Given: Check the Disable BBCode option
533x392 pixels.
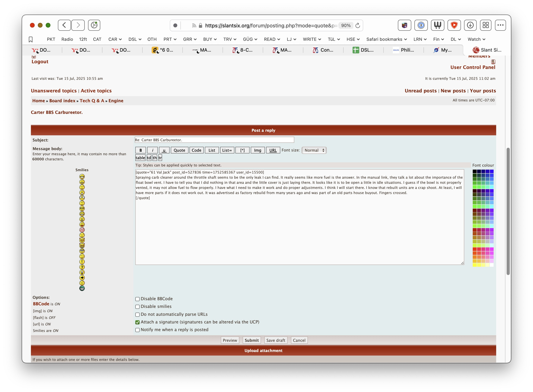Looking at the screenshot, I should pos(137,299).
